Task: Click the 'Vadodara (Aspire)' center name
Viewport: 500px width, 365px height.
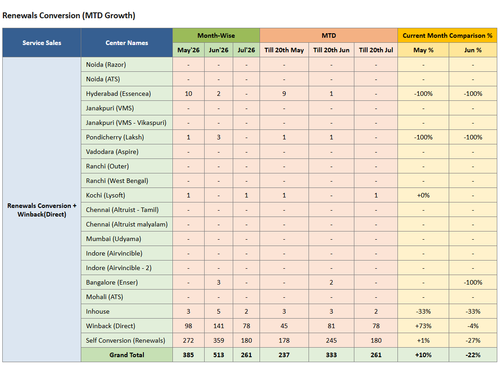Action: 112,152
